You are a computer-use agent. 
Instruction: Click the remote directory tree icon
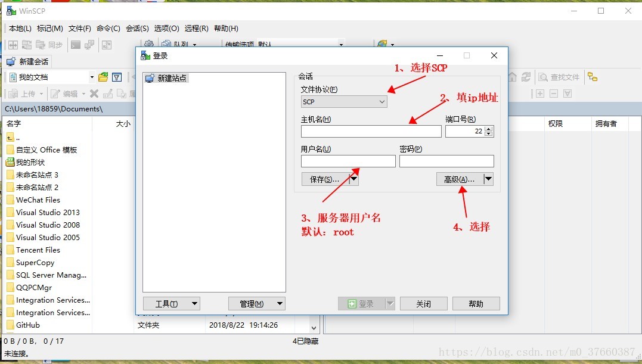click(x=593, y=77)
